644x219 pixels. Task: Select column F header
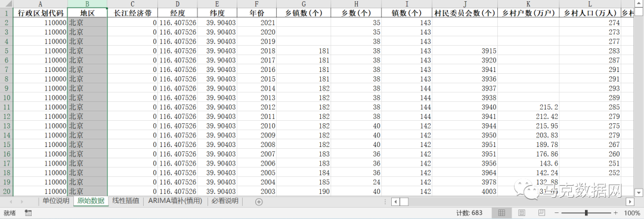(256, 4)
